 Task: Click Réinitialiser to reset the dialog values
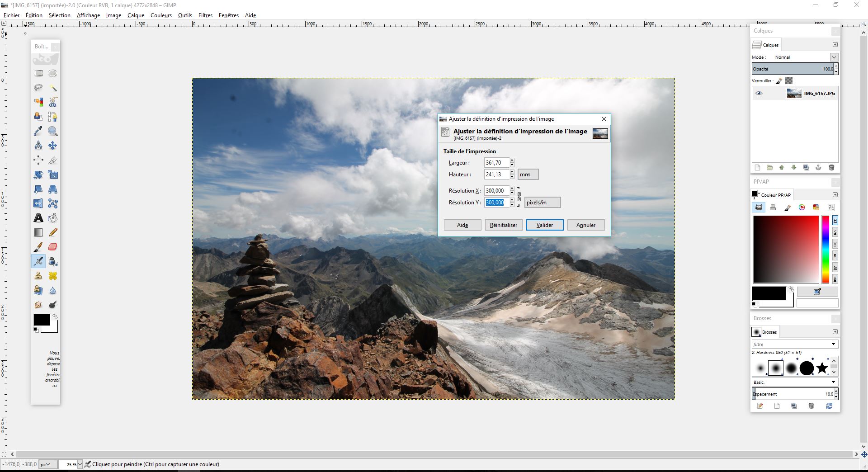503,225
